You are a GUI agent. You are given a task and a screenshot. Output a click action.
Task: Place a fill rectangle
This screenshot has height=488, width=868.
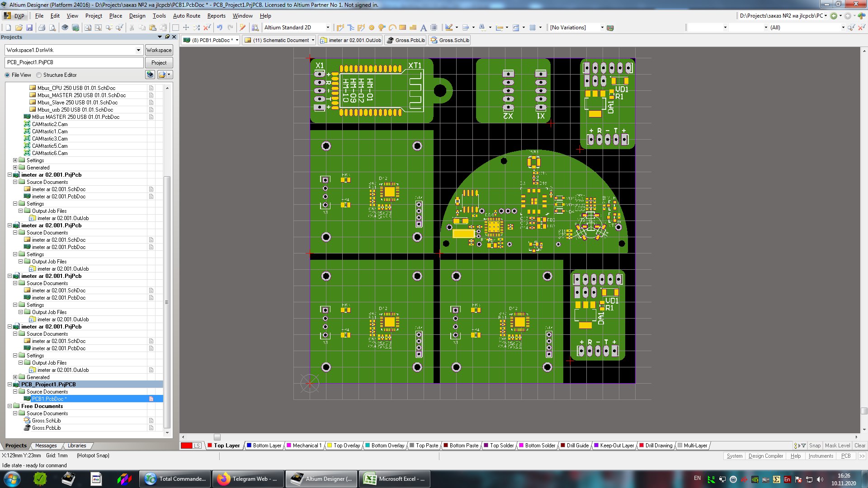[402, 28]
